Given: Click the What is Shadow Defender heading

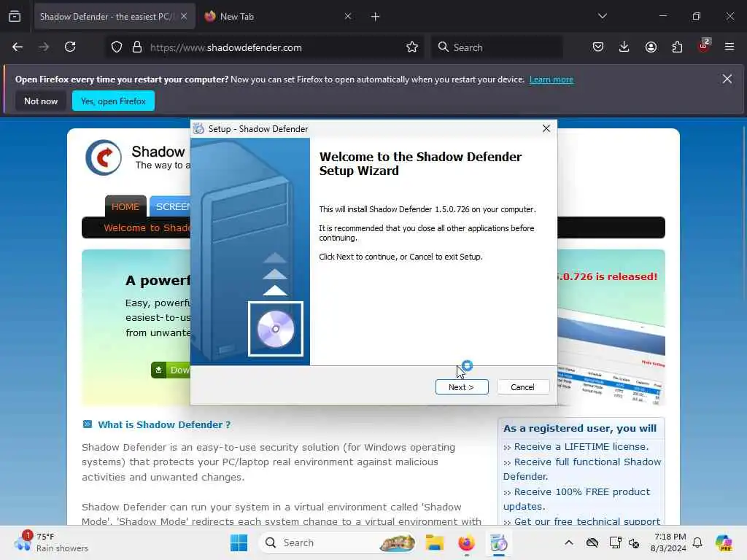Looking at the screenshot, I should (x=164, y=425).
